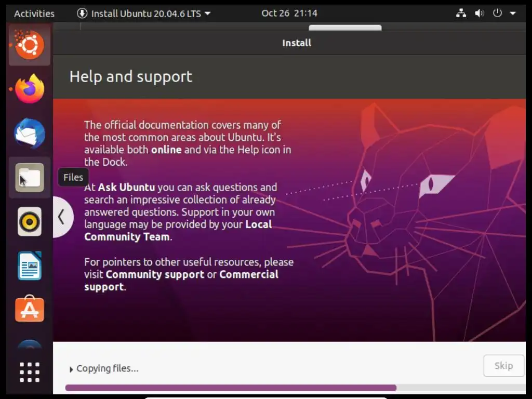The width and height of the screenshot is (532, 399).
Task: Click the Install window title
Action: (297, 43)
